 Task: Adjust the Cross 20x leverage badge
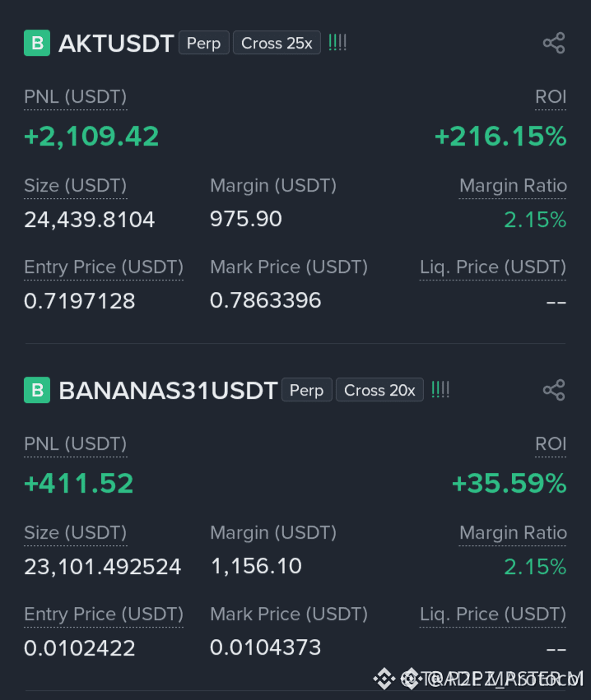(379, 390)
